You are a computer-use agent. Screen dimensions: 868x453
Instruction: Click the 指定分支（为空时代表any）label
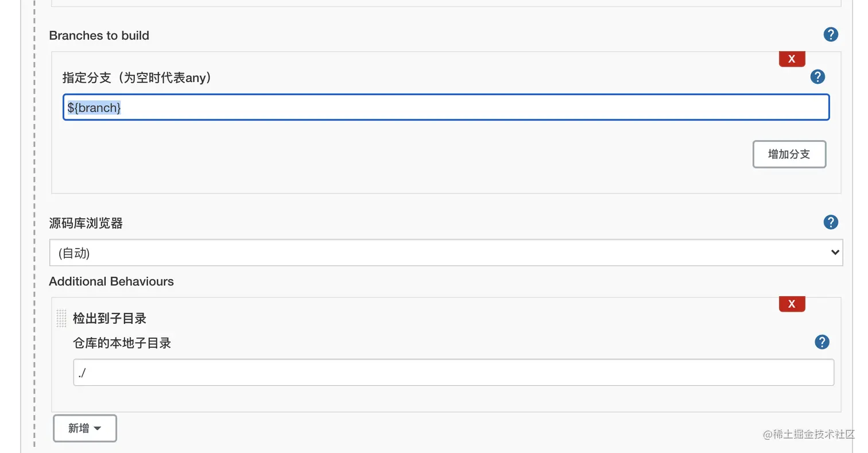click(137, 78)
